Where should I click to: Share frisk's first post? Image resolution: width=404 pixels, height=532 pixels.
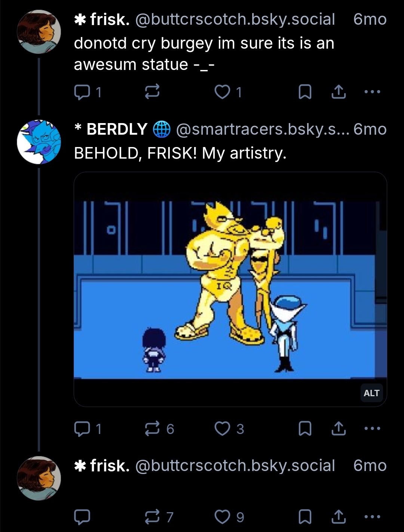[339, 92]
